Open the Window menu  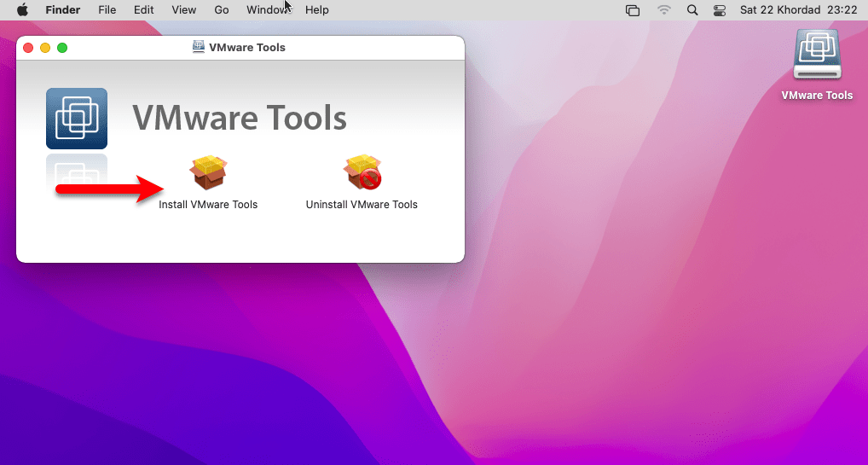pos(267,10)
